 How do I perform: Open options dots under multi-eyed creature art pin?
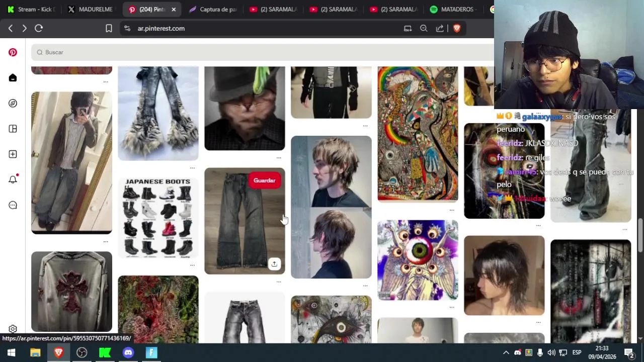coord(452,307)
